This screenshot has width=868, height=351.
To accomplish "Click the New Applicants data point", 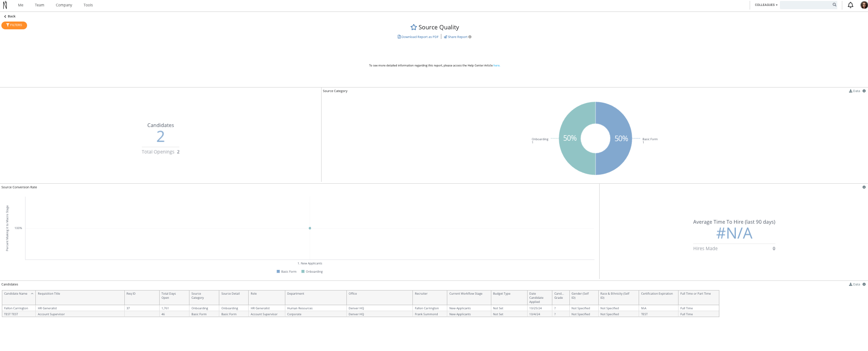I will [310, 228].
